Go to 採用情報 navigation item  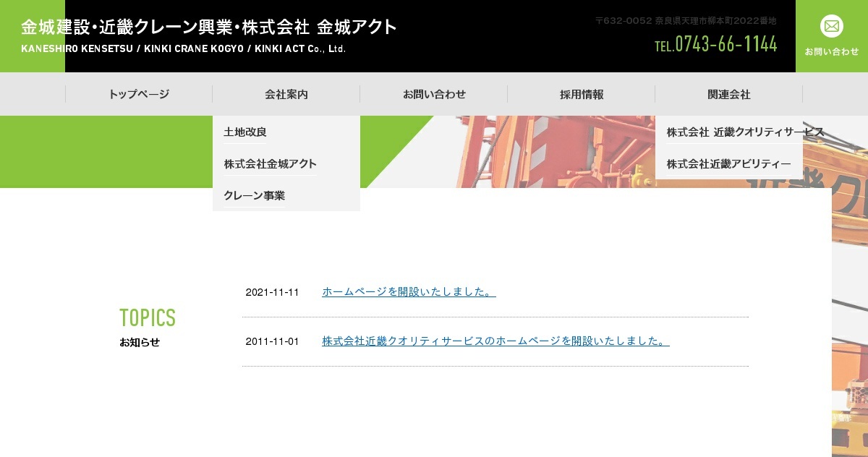582,94
